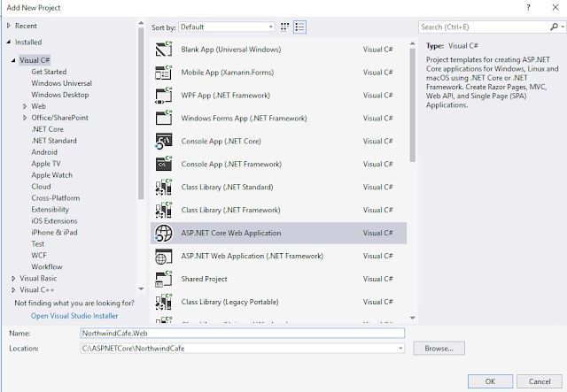Viewport: 567px width, 392px height.
Task: Click category tree scrollbar up arrow
Action: 141,23
